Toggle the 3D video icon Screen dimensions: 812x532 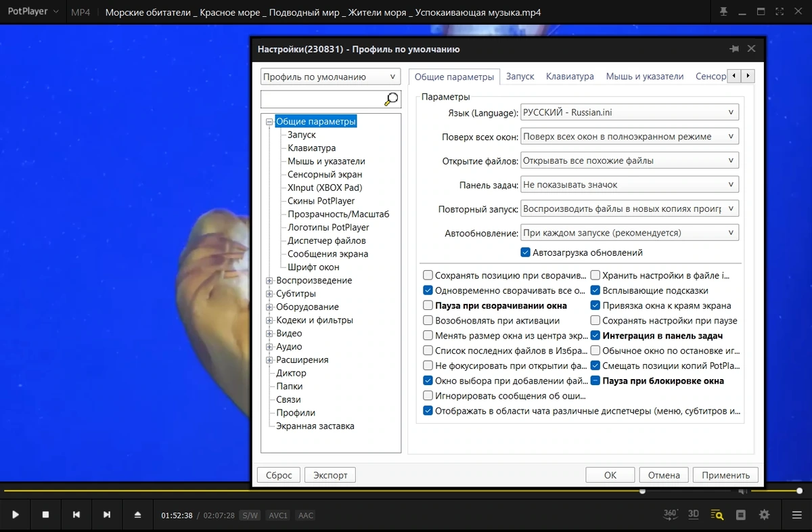point(694,514)
